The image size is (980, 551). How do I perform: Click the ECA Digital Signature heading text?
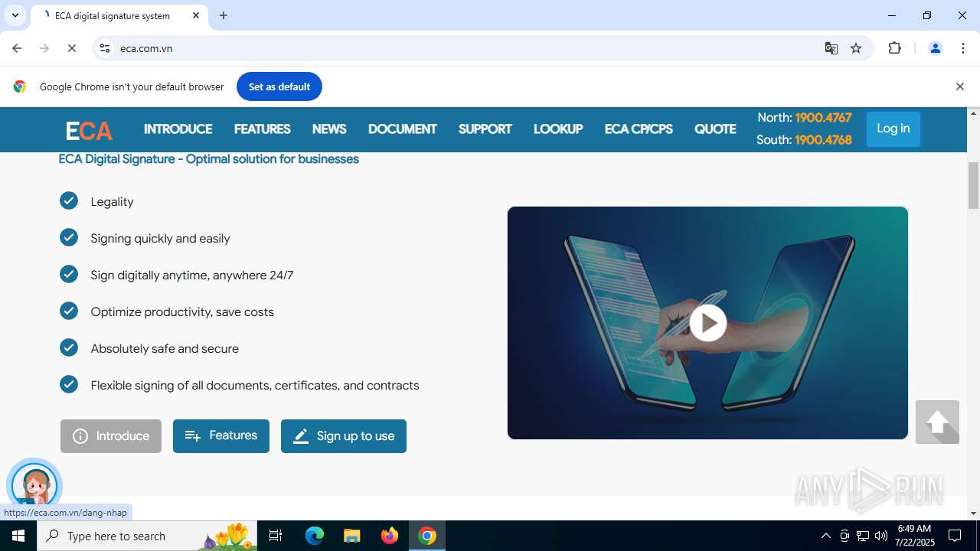coord(209,159)
